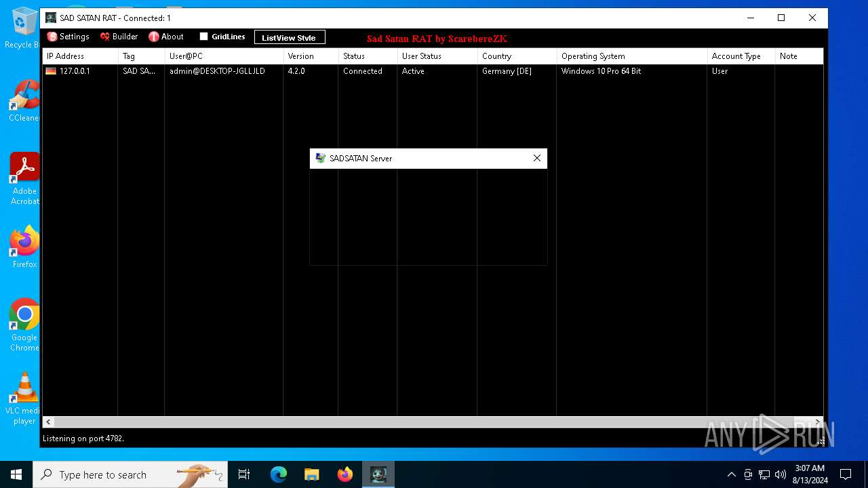Click the Connected status cell
Image resolution: width=868 pixels, height=488 pixels.
click(363, 71)
